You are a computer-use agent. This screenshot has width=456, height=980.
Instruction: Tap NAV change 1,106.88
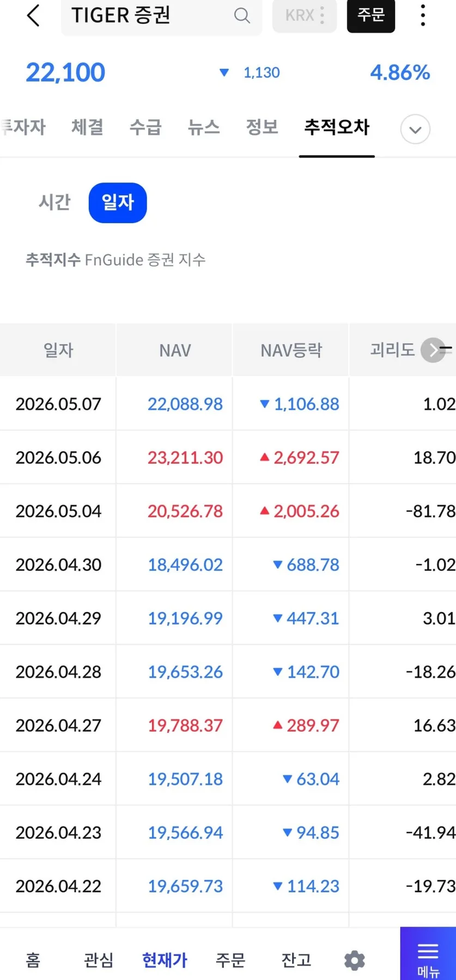306,404
